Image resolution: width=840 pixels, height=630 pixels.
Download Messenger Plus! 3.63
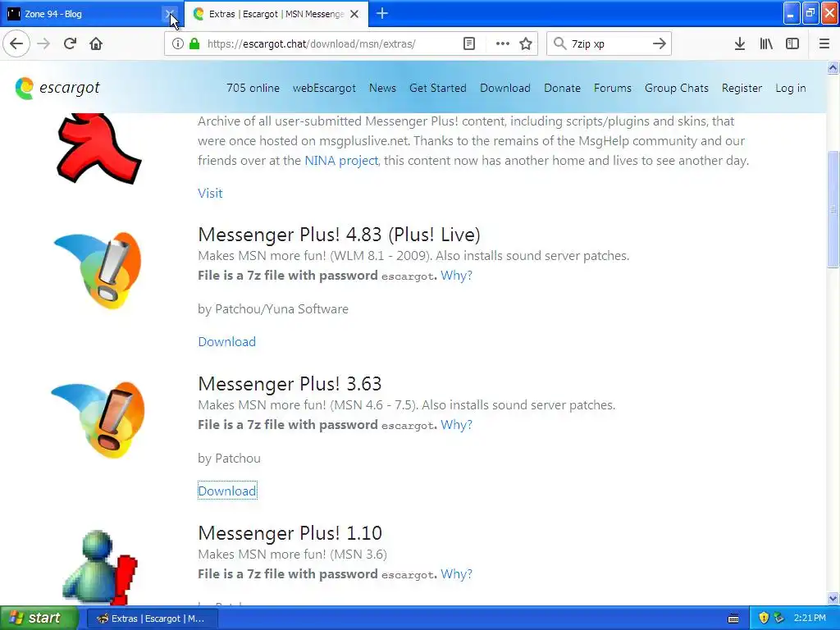[x=227, y=491]
